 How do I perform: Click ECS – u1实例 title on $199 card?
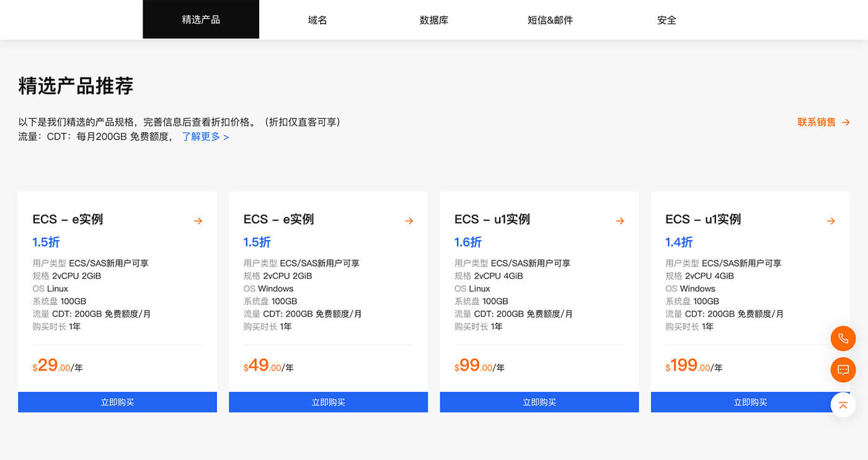(x=703, y=219)
